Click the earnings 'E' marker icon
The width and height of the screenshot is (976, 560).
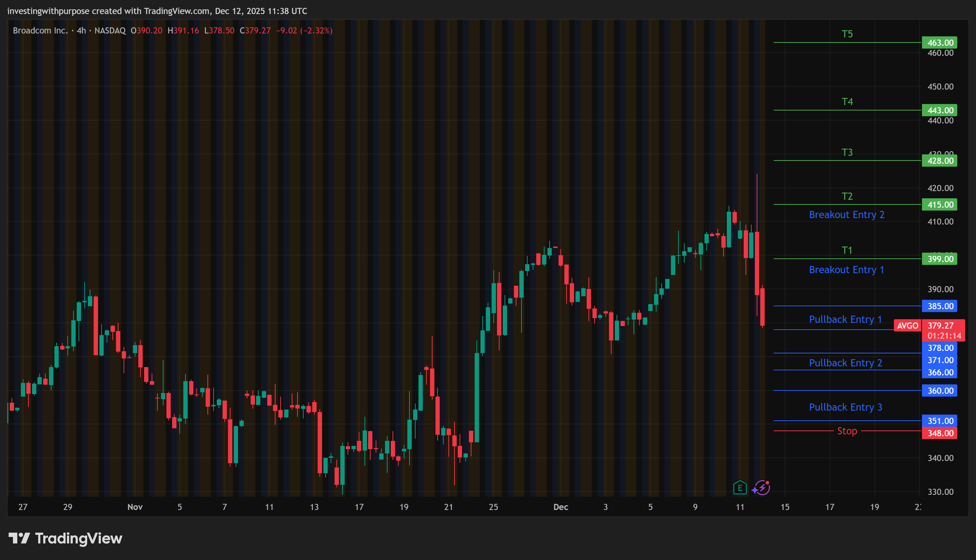pos(740,488)
